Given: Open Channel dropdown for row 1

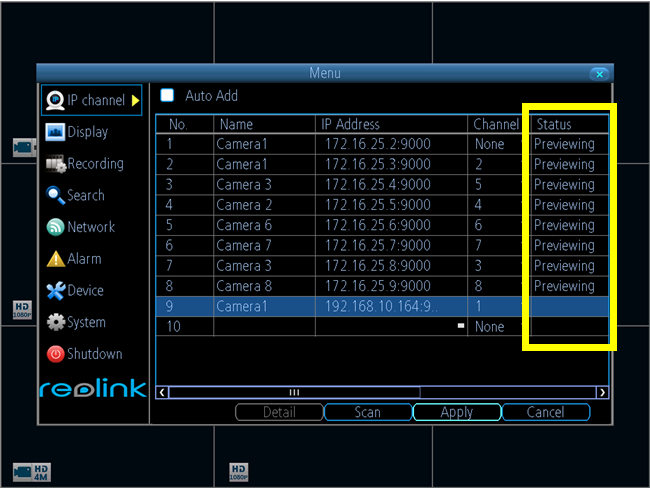Looking at the screenshot, I should tap(499, 144).
